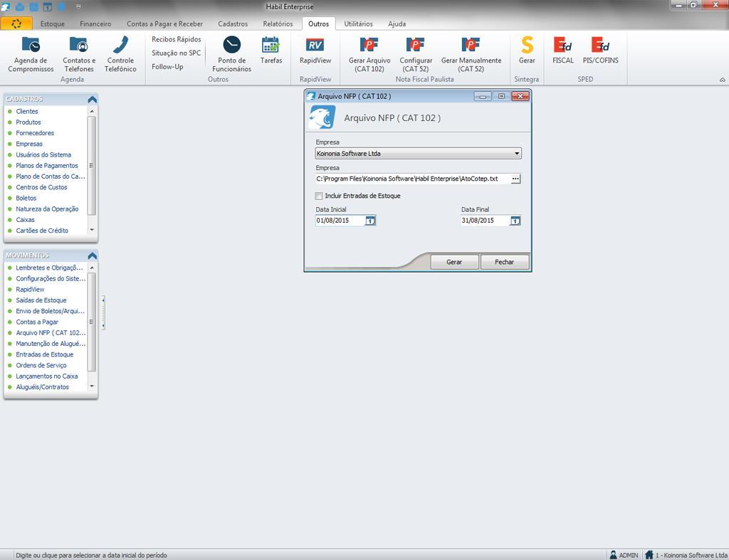This screenshot has width=729, height=560.
Task: Open SPED PIS/COFINS icon
Action: pyautogui.click(x=601, y=45)
